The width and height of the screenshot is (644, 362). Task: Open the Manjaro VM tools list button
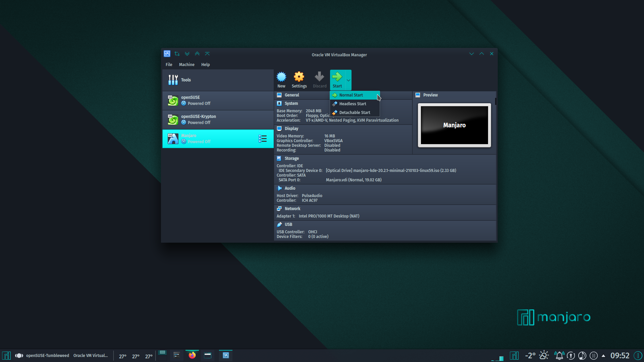coord(263,139)
